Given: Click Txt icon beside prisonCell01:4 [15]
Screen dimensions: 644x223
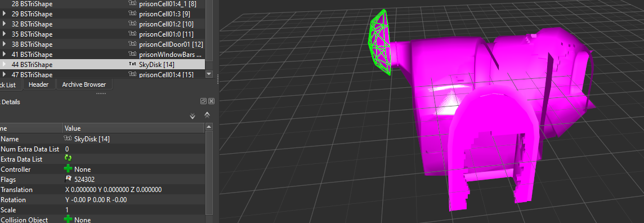Looking at the screenshot, I should 132,74.
